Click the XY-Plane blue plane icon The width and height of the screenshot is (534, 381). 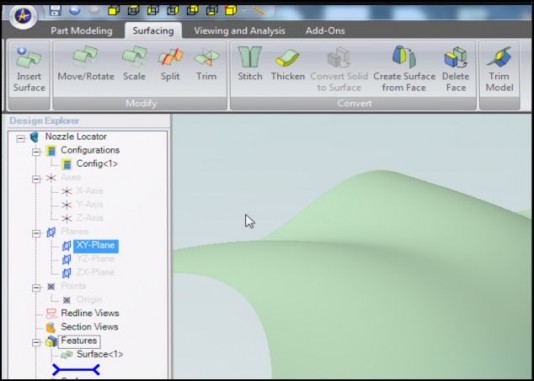click(66, 246)
